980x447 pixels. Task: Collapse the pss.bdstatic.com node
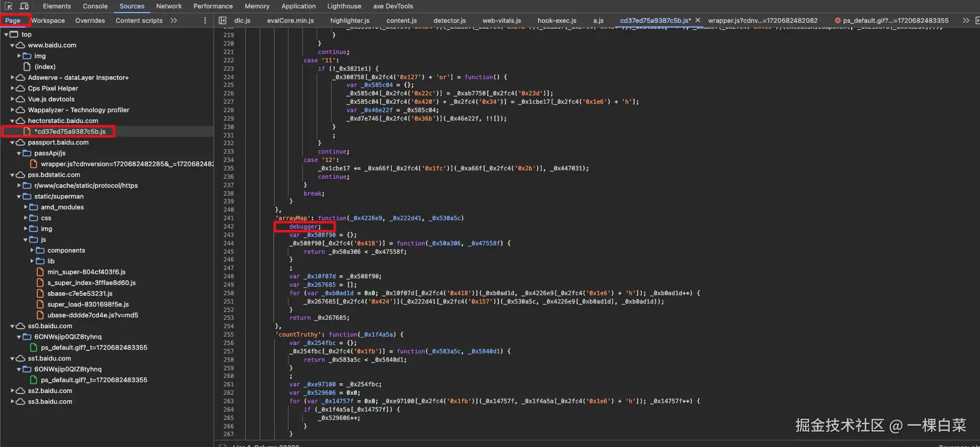click(13, 175)
